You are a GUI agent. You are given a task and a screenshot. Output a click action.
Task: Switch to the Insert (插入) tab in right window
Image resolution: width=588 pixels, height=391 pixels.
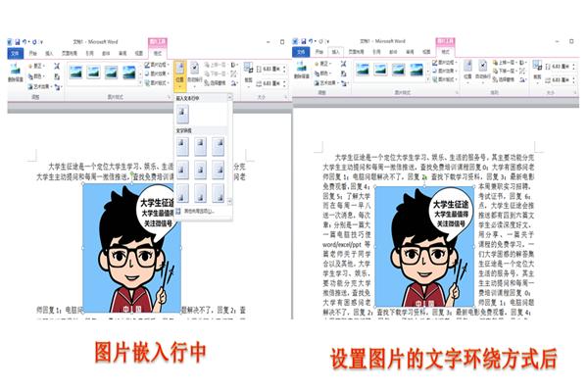[335, 52]
